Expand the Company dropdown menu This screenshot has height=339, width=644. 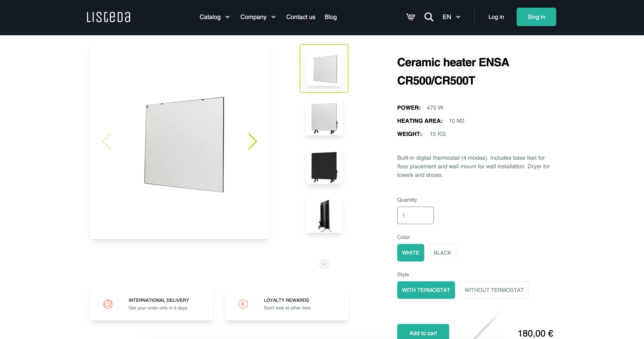(258, 17)
